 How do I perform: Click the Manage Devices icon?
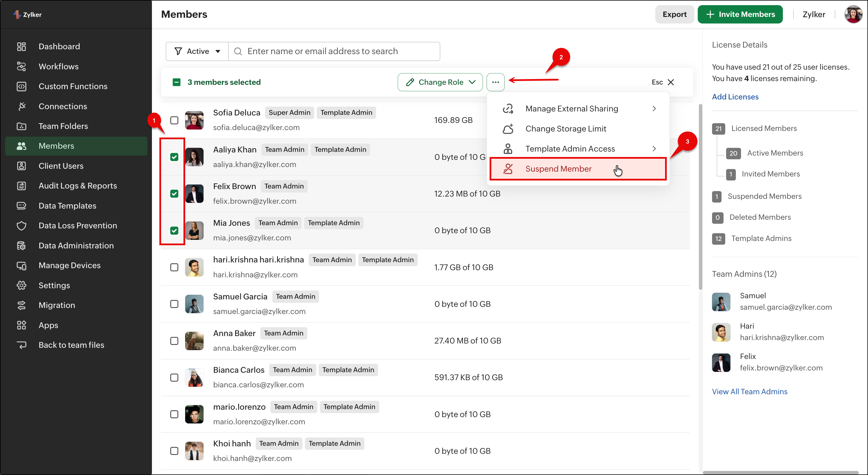point(21,266)
